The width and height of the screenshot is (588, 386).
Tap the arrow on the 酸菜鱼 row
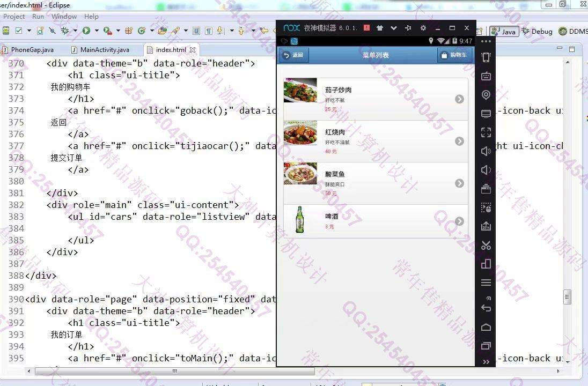coord(459,183)
